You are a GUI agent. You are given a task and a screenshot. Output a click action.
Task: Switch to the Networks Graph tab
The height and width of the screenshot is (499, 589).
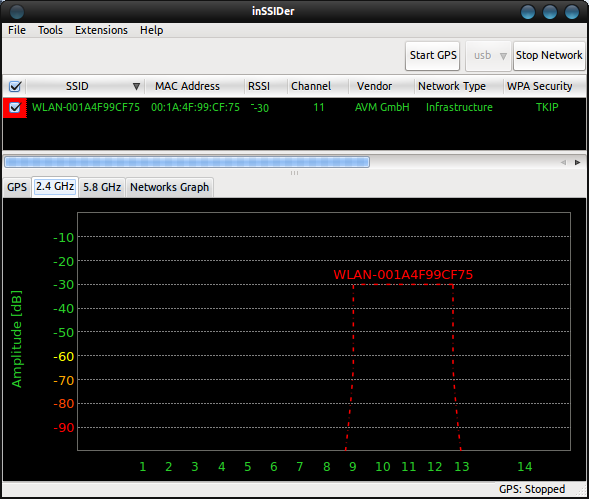(169, 187)
